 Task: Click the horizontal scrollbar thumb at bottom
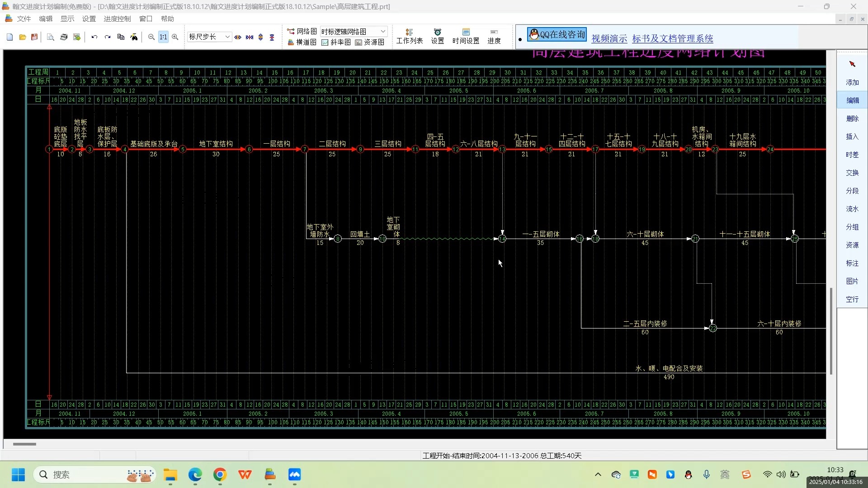(x=24, y=444)
